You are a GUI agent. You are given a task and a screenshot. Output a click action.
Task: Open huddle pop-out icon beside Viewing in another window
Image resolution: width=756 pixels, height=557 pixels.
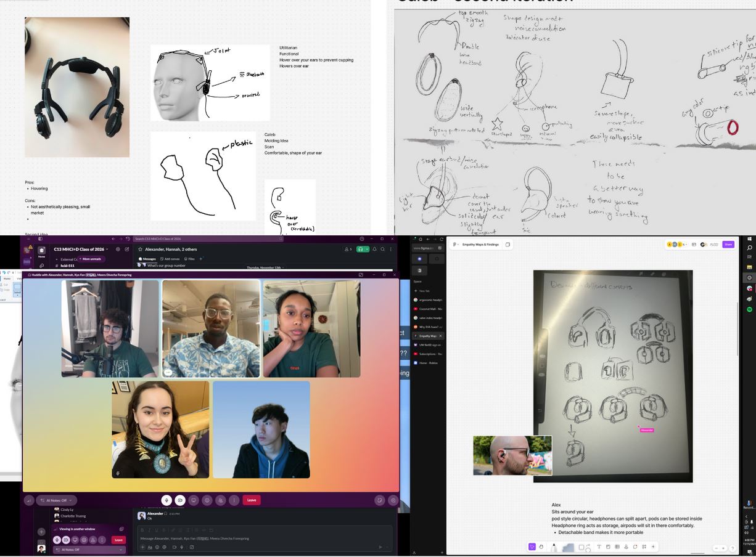(x=121, y=529)
